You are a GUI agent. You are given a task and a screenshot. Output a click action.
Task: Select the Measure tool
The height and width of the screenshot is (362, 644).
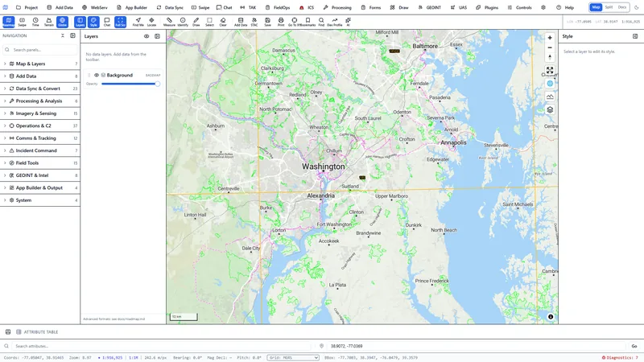pos(169,22)
